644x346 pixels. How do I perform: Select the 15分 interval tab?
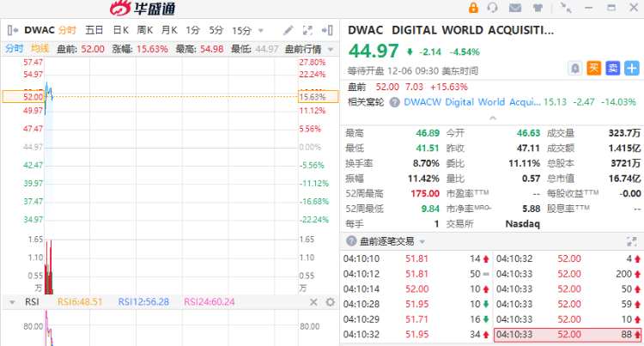pos(241,31)
